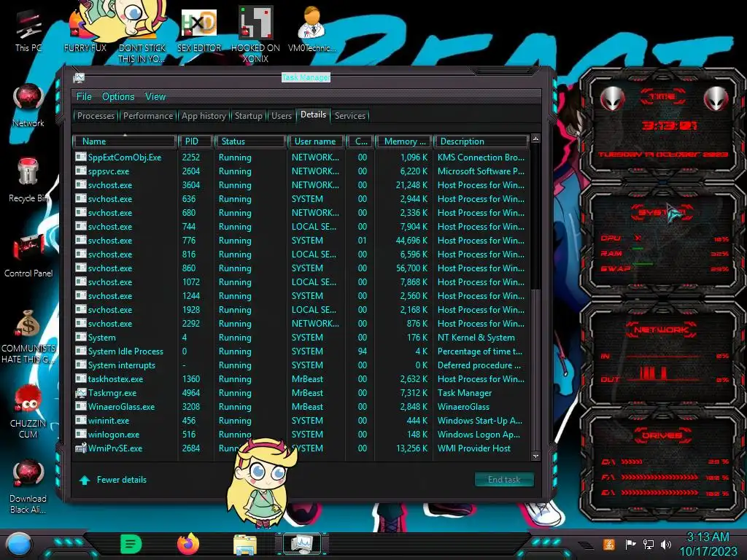Open File Explorer from the taskbar
This screenshot has width=747, height=560.
click(245, 544)
